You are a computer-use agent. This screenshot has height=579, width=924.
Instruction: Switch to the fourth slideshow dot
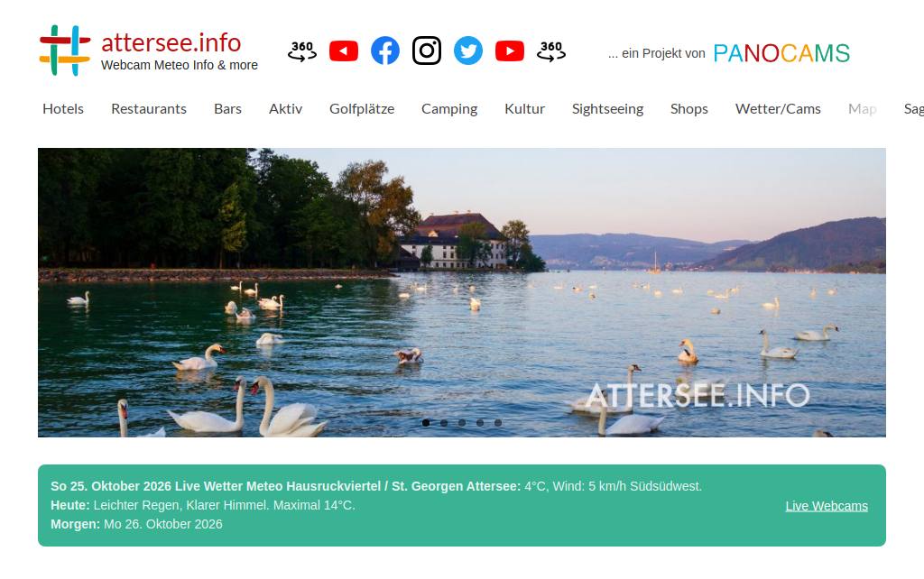[480, 423]
